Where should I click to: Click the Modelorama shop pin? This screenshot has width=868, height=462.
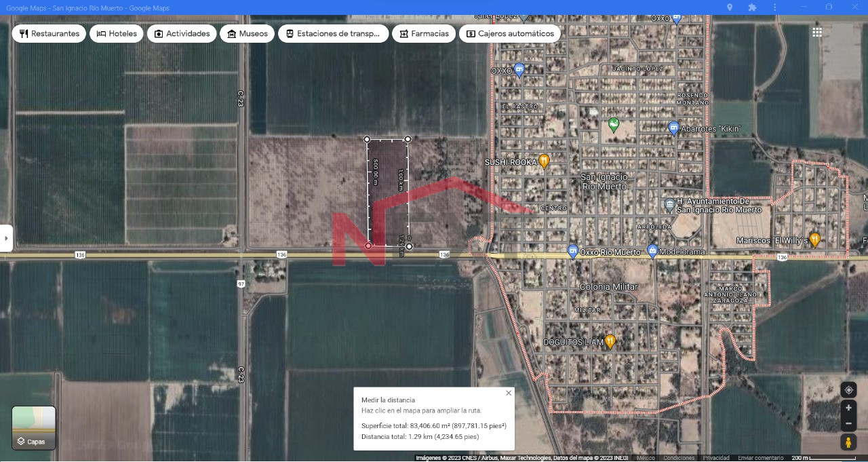pos(653,251)
